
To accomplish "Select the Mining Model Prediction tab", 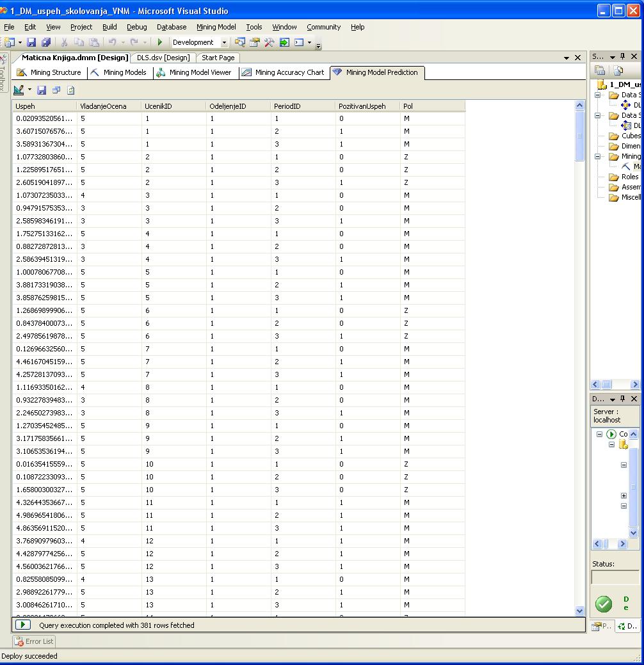I will (x=376, y=72).
